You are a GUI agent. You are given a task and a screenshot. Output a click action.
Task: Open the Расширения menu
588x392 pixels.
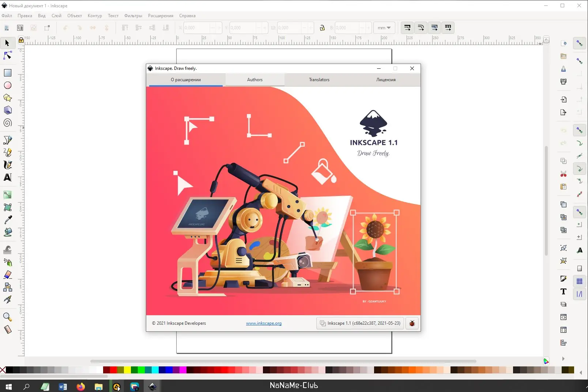(x=161, y=16)
